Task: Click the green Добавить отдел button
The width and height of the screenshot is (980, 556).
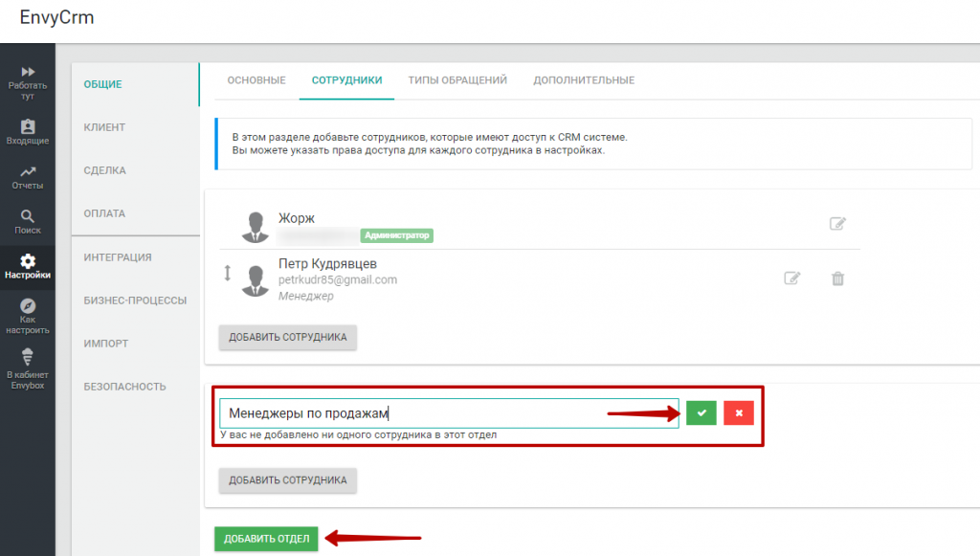Action: 266,539
